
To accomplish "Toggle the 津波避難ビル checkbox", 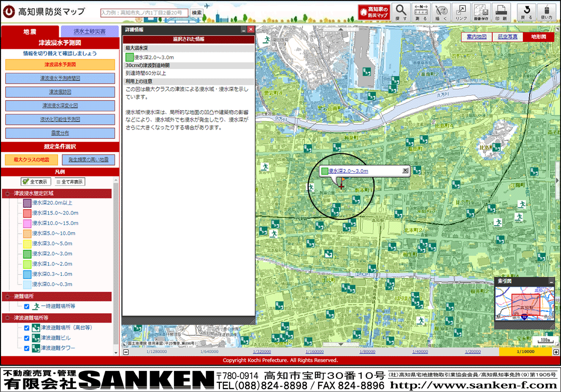I will click(x=27, y=338).
